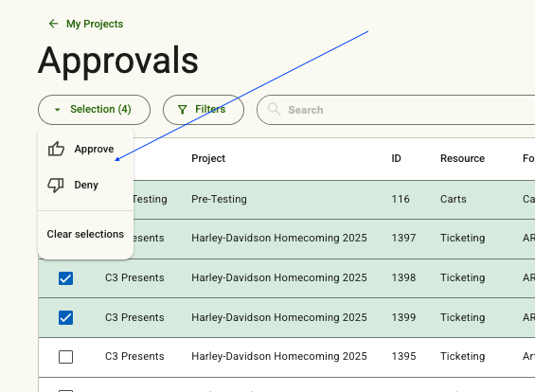Collapse the Selection (4) dropdown
The image size is (535, 392).
tap(94, 110)
